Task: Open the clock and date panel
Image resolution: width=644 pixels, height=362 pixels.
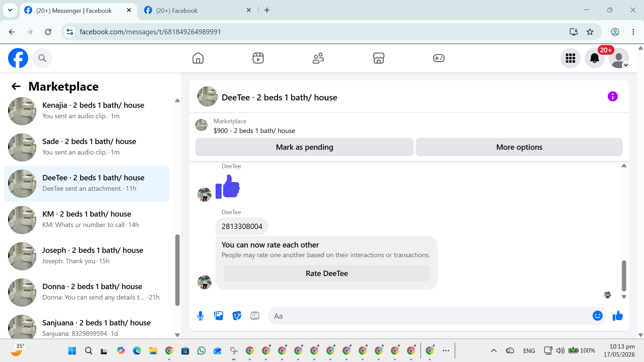Action: [x=619, y=351]
